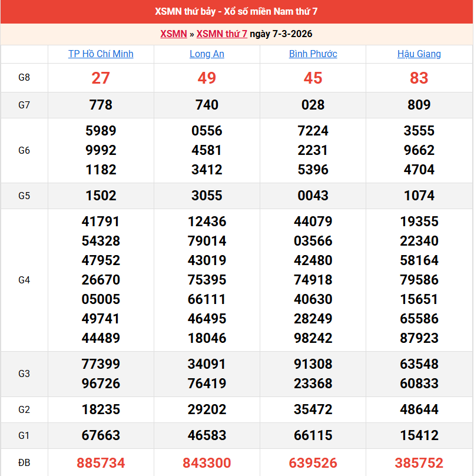The width and height of the screenshot is (474, 476).
Task: Select the G8 number 83 for Hậu Giang
Action: tap(419, 78)
